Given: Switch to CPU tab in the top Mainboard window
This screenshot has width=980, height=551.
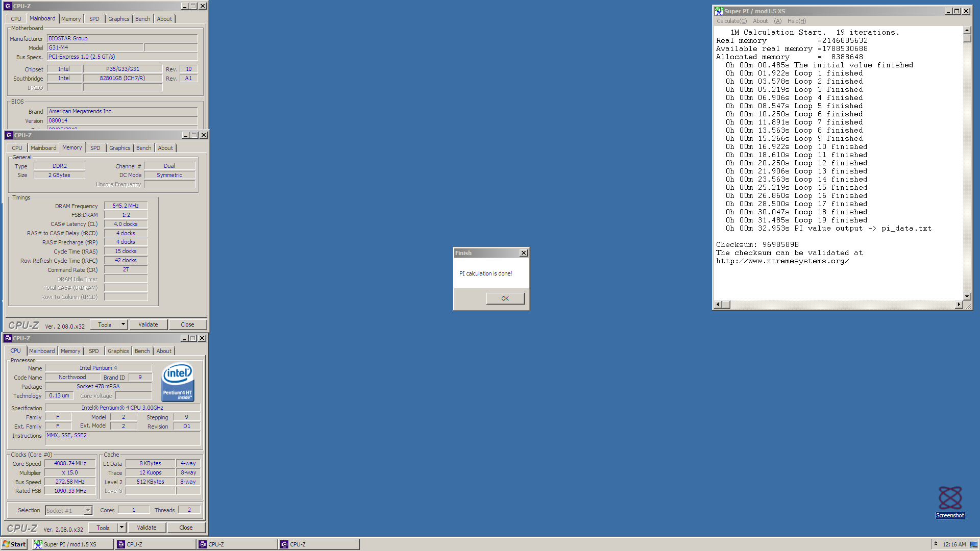Looking at the screenshot, I should (16, 19).
